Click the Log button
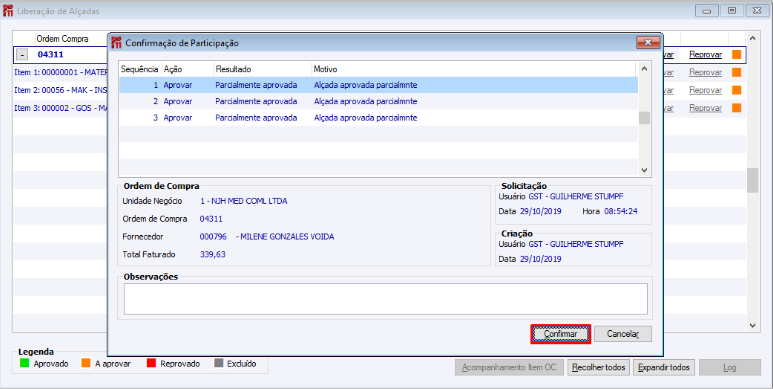This screenshot has height=389, width=773. point(730,367)
